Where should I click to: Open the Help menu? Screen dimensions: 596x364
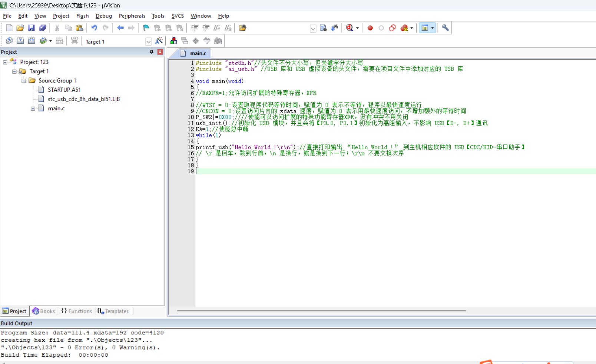[223, 16]
